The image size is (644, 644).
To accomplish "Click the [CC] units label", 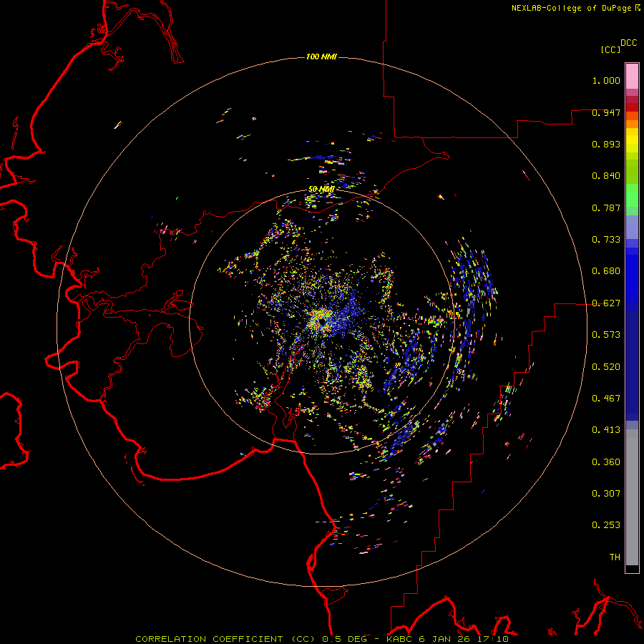I will (610, 49).
